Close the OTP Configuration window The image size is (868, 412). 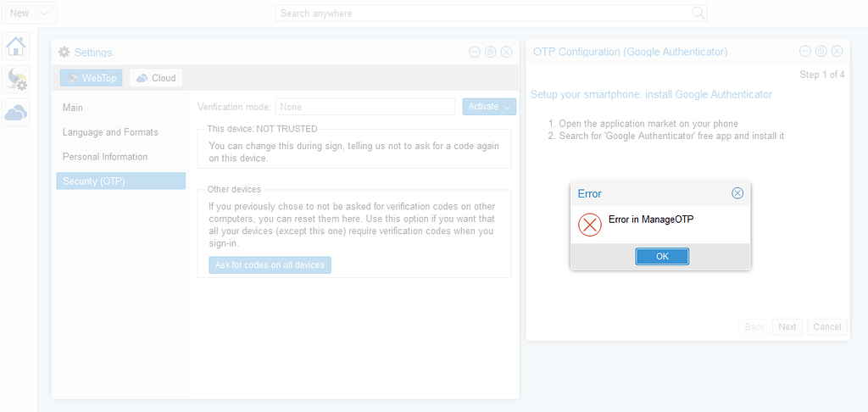coord(837,52)
